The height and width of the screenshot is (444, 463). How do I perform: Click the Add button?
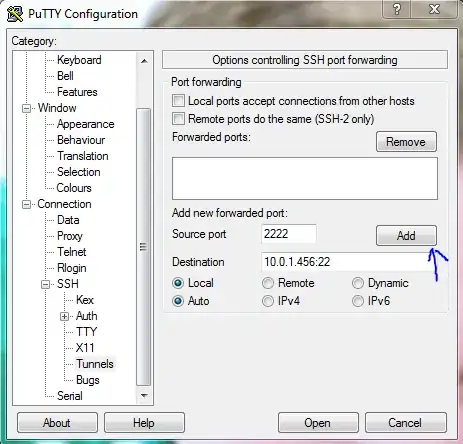406,236
